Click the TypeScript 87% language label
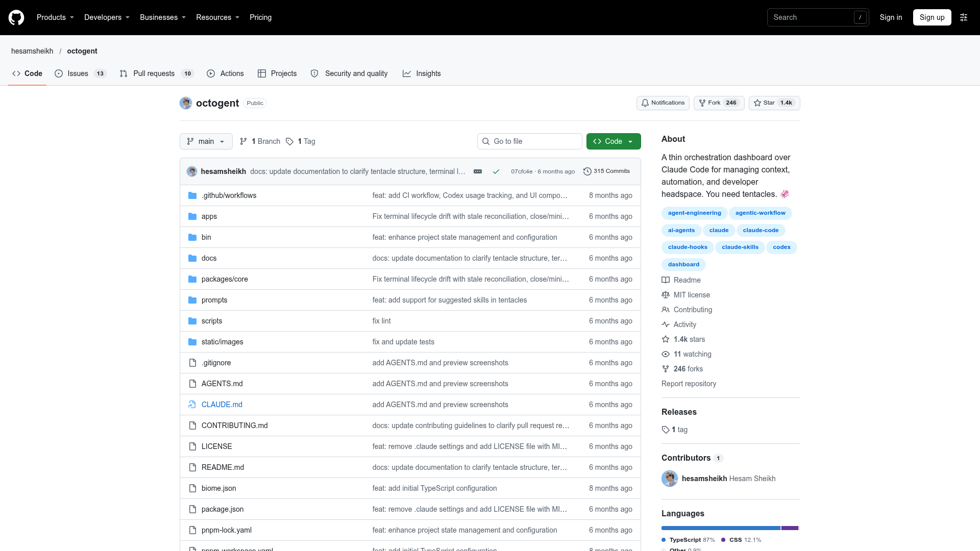The height and width of the screenshot is (551, 980). click(x=688, y=540)
